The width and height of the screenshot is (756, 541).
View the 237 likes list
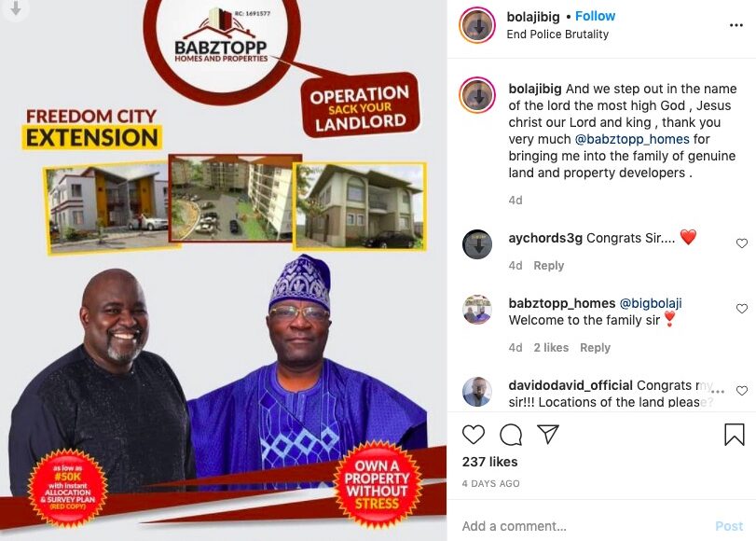489,462
